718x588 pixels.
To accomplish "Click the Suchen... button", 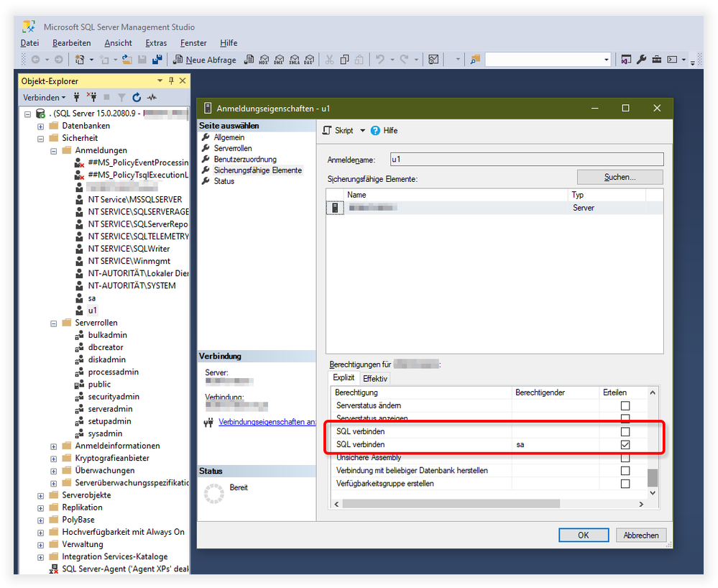I will coord(620,177).
